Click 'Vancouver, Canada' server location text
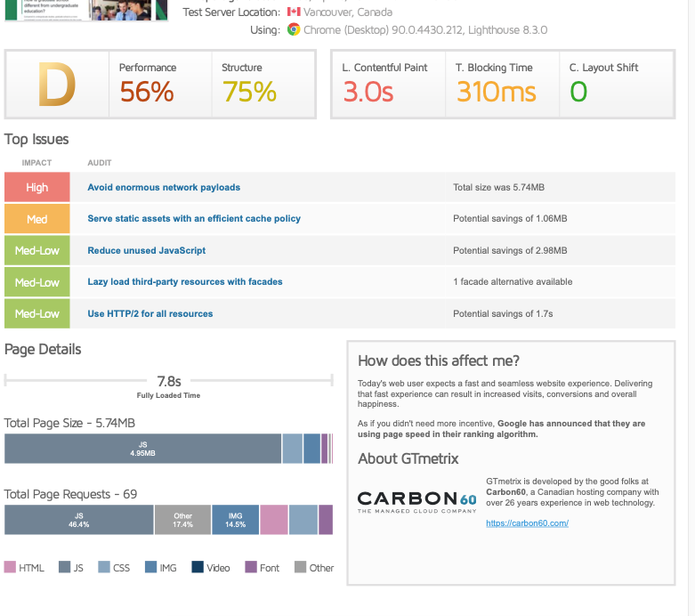Image resolution: width=695 pixels, height=616 pixels. [x=347, y=12]
